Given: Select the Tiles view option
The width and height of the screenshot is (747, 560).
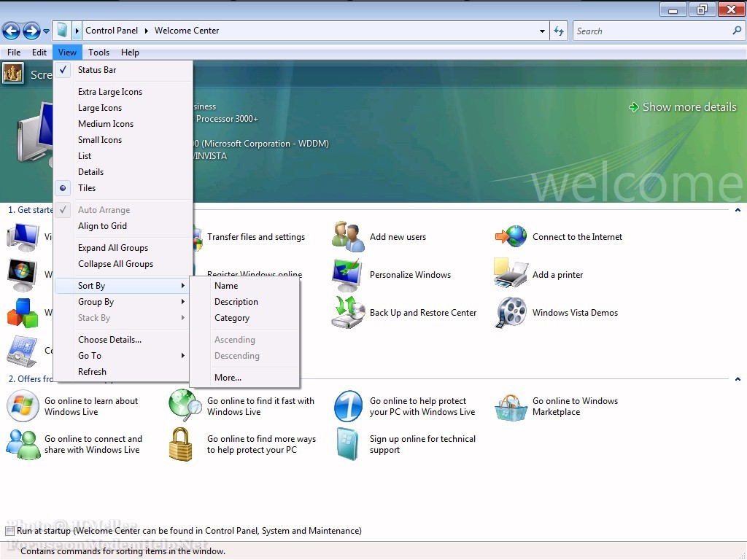Looking at the screenshot, I should click(123, 188).
